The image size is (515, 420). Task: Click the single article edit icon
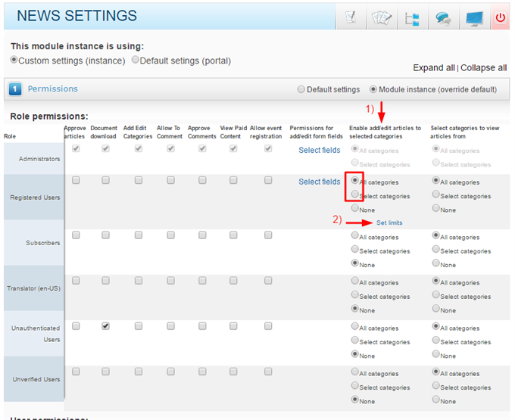(350, 17)
